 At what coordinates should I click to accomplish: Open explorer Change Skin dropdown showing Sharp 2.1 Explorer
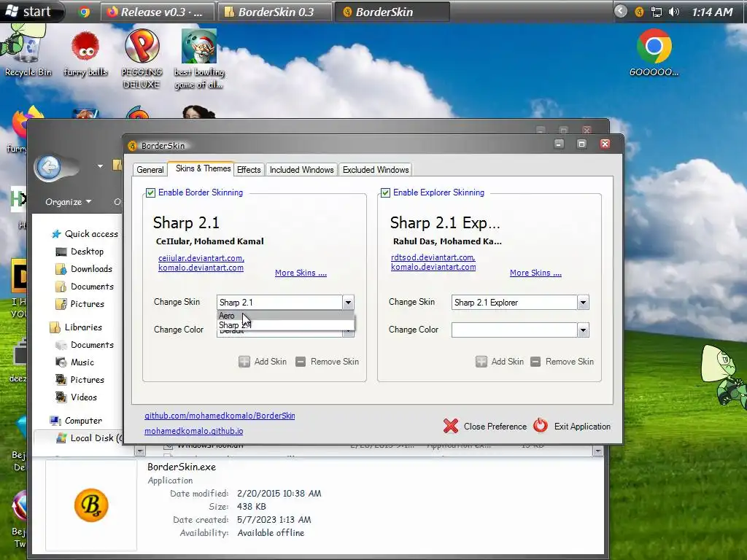click(520, 303)
